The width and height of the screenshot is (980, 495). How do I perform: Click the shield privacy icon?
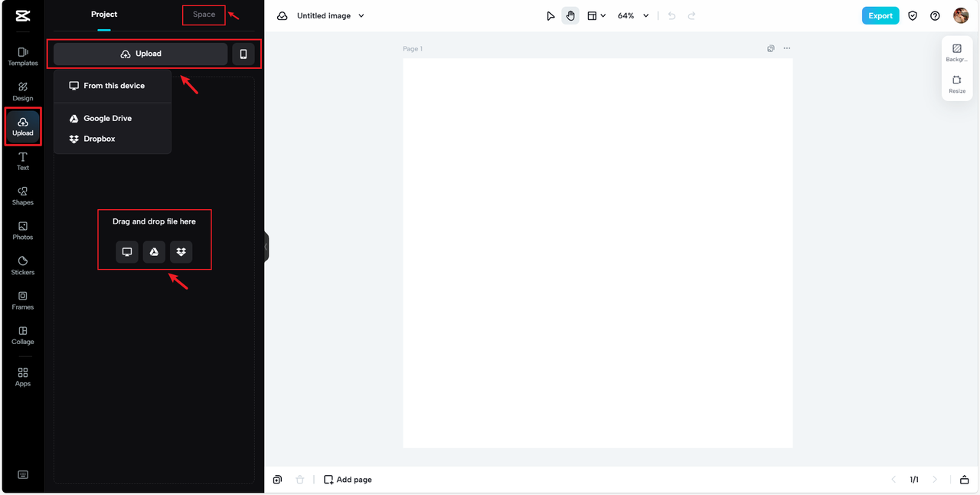pos(913,15)
